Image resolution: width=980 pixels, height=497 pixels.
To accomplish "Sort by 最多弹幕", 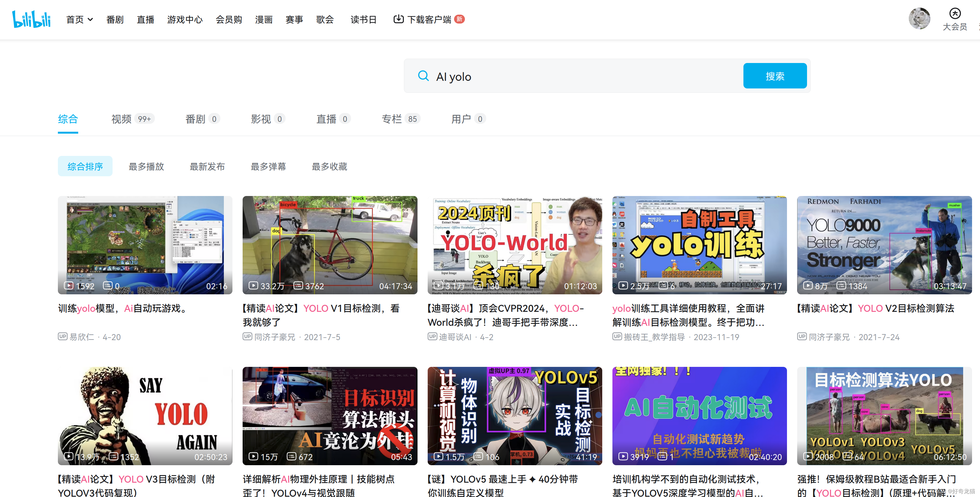I will (269, 166).
